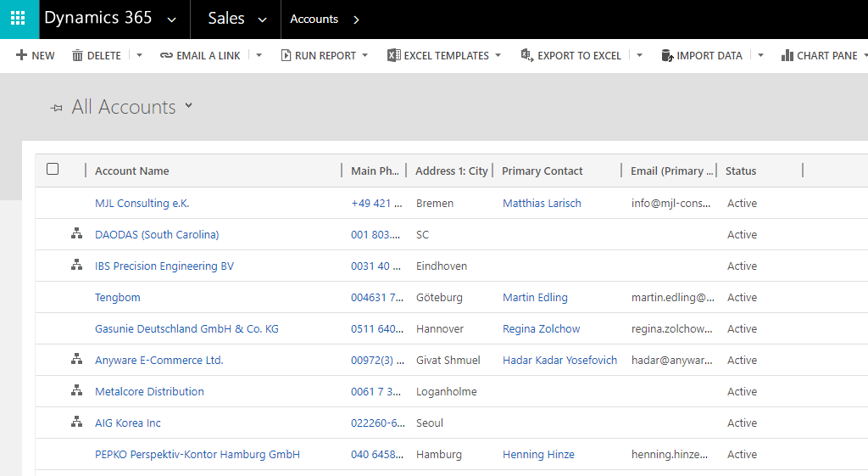The height and width of the screenshot is (476, 868).
Task: Click the Delete trash button
Action: click(97, 55)
